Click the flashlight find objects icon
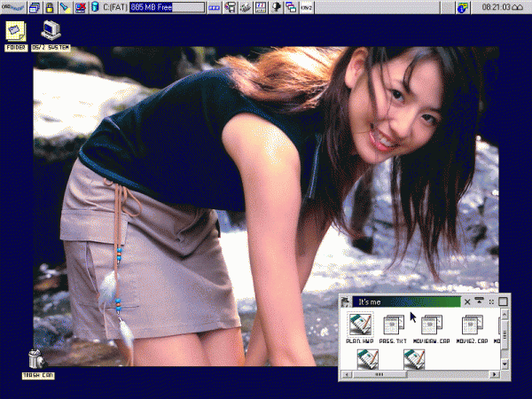Image resolution: width=532 pixels, height=399 pixels. pos(65,7)
